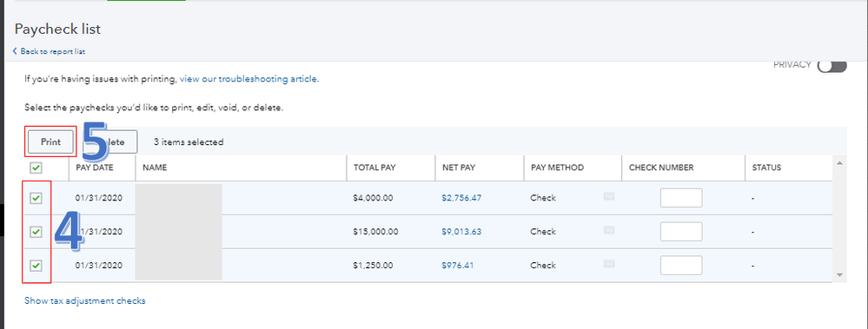Click the Paycheck list heading

coord(57,29)
